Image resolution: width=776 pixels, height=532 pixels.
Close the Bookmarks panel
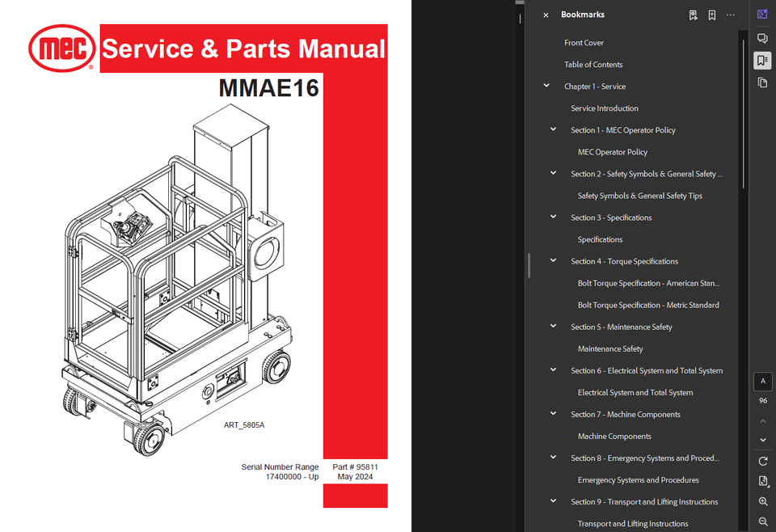546,15
